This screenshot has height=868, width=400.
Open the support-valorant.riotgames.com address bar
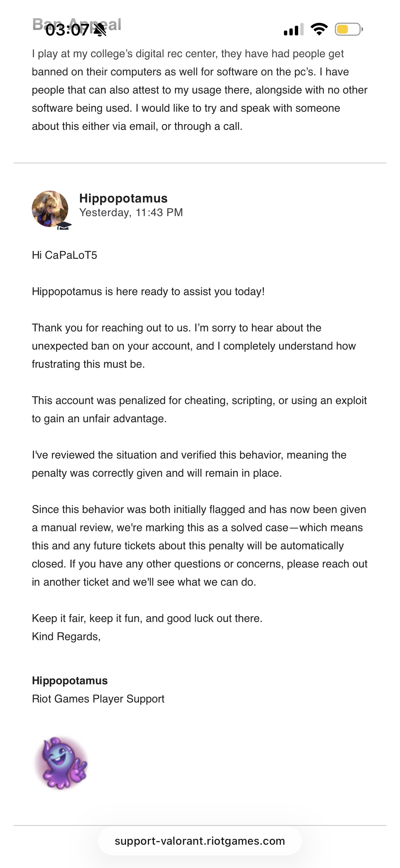200,841
